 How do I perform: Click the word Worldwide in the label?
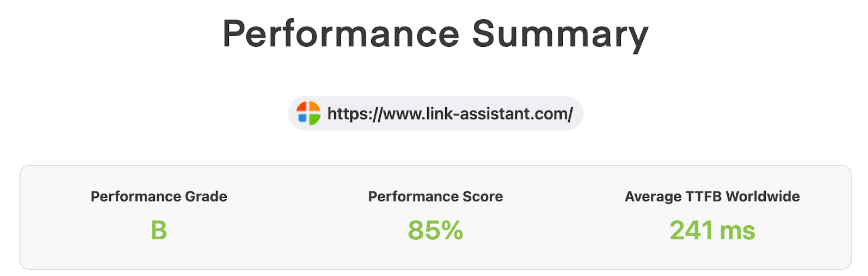tap(763, 196)
